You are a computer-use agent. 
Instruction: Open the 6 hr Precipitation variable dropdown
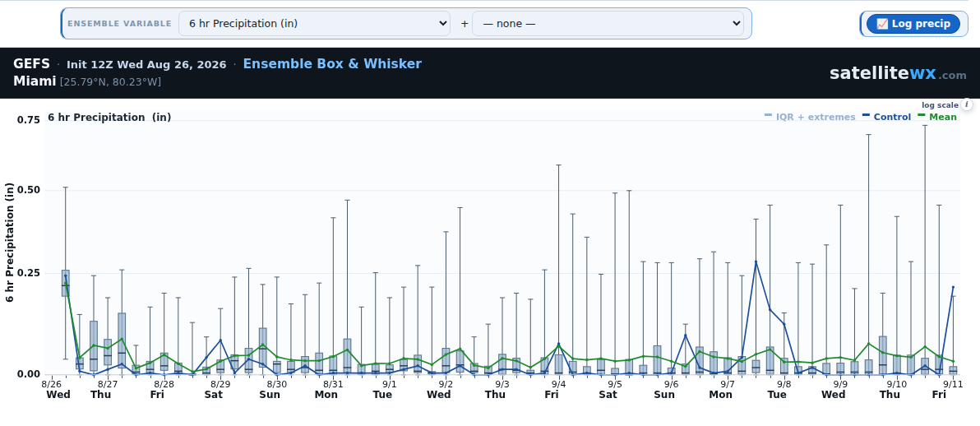point(314,24)
